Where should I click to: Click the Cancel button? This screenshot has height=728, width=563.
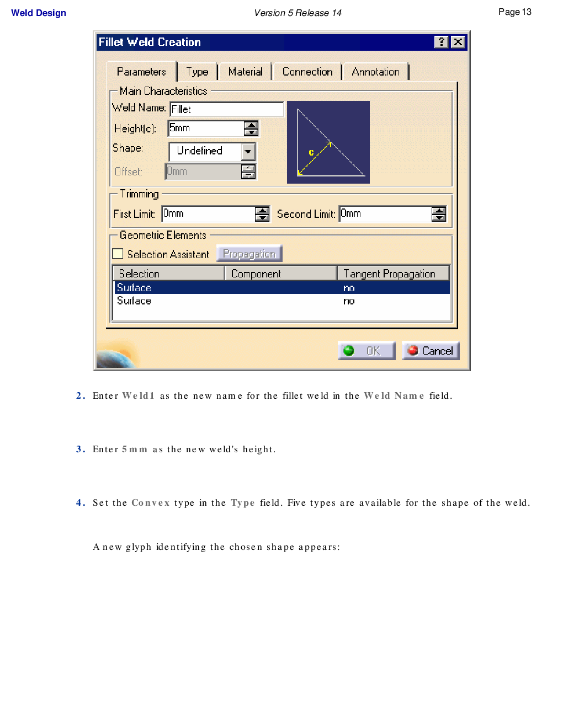(431, 351)
